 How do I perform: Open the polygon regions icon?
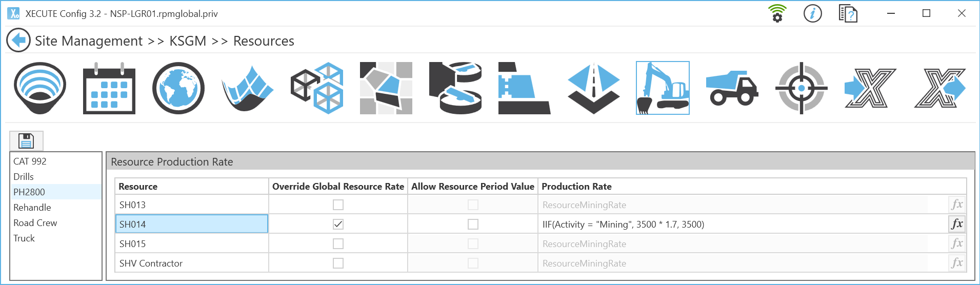coord(386,88)
